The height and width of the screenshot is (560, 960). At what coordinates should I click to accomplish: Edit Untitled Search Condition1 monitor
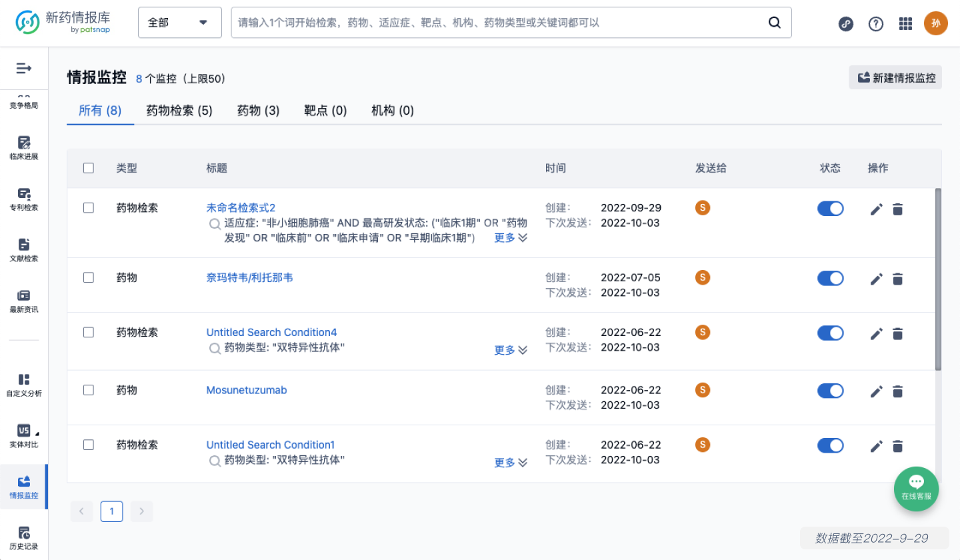click(x=877, y=446)
